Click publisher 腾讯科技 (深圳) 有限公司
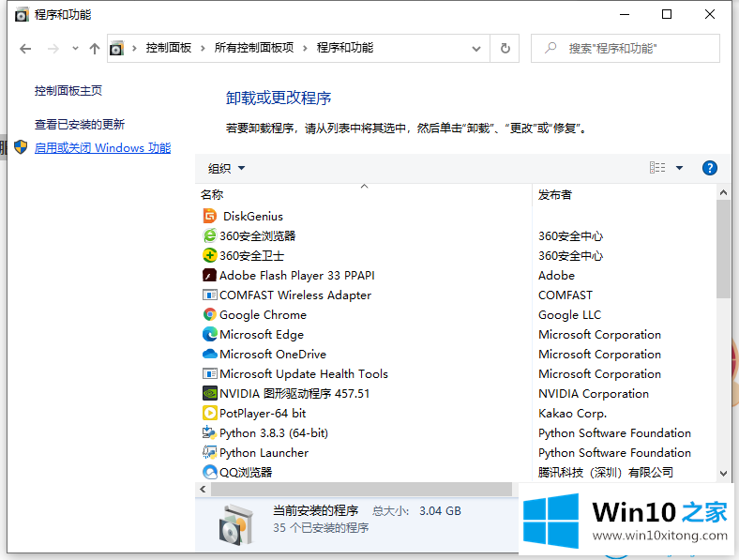 pyautogui.click(x=606, y=473)
